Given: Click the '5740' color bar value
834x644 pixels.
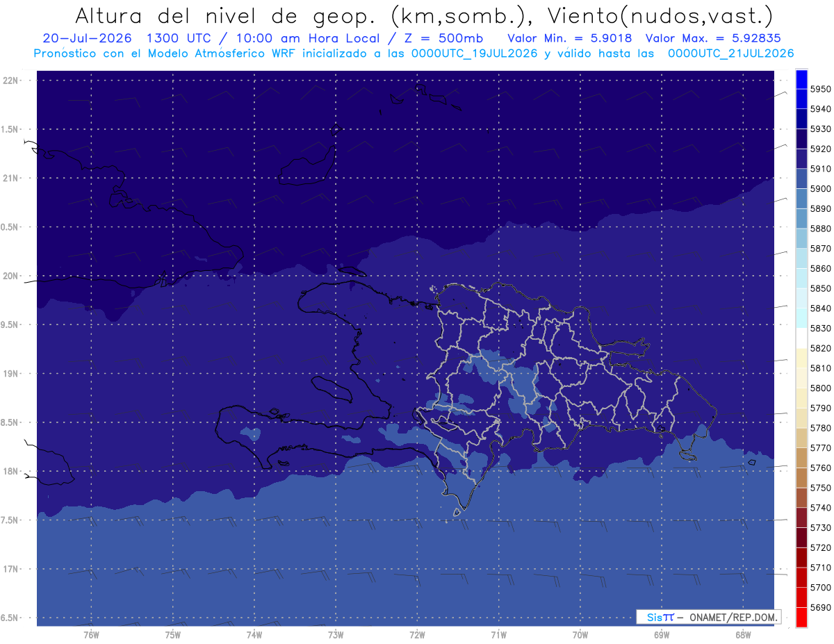Looking at the screenshot, I should 821,508.
